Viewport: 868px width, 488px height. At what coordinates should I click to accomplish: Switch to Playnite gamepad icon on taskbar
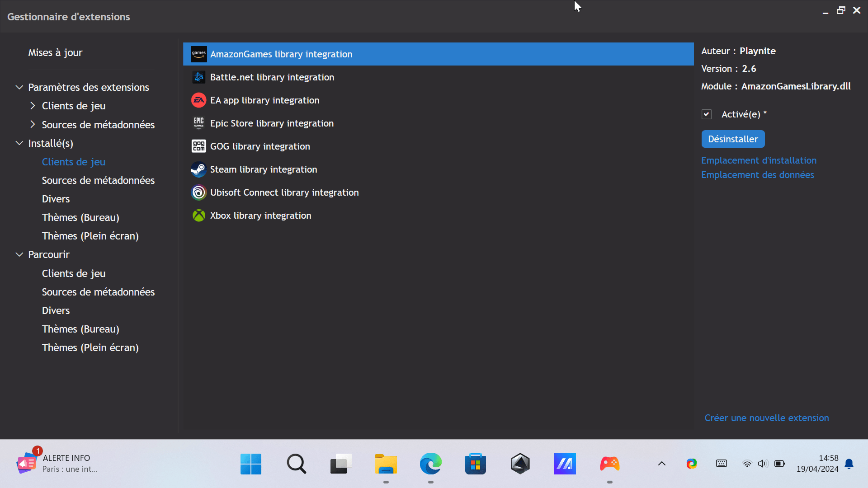tap(609, 464)
